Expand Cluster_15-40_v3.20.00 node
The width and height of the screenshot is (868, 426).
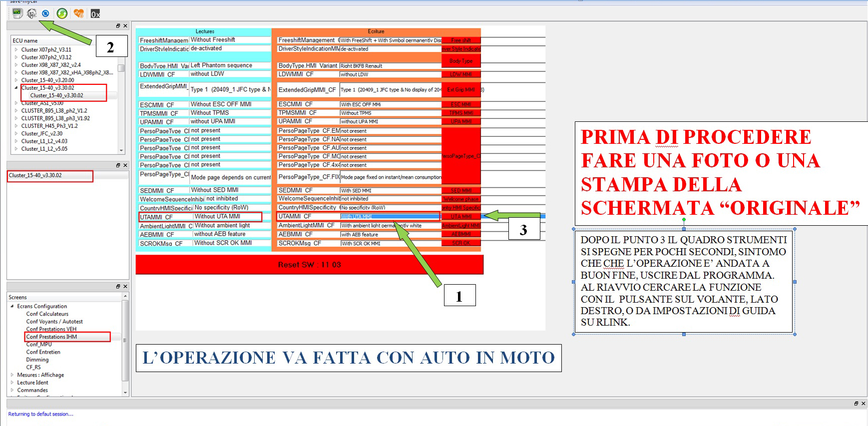coord(16,80)
